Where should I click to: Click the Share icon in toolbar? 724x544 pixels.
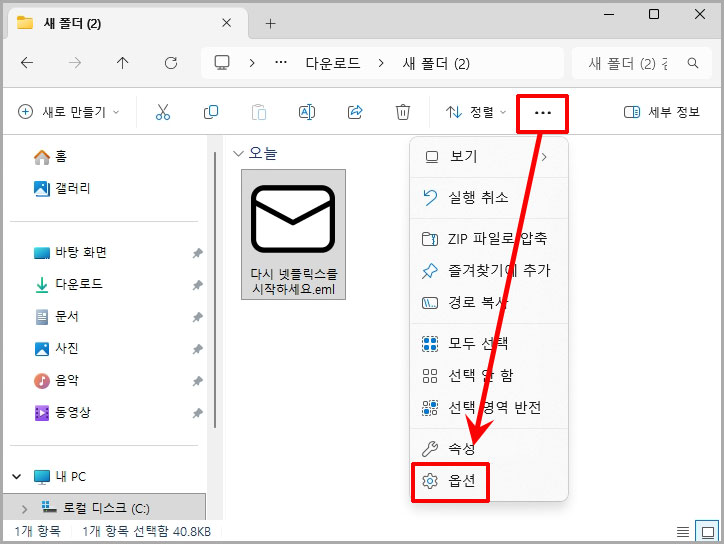[x=355, y=112]
